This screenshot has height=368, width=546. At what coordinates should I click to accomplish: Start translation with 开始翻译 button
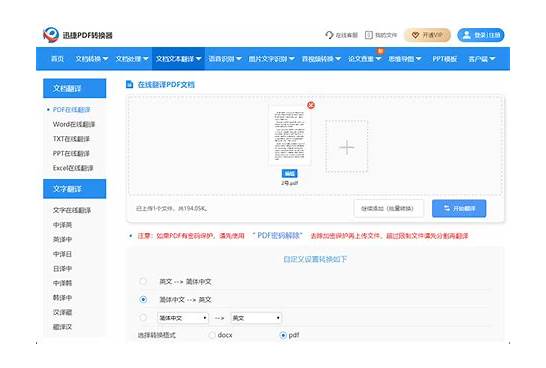click(459, 209)
